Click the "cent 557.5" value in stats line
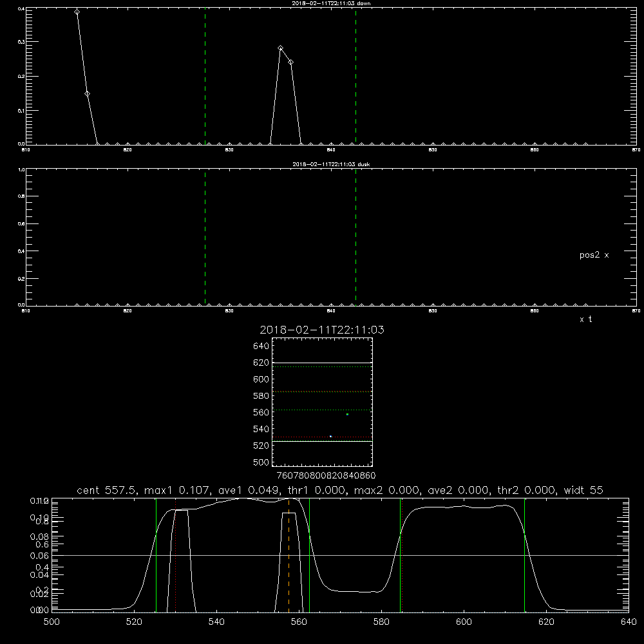The image size is (644, 644). pyautogui.click(x=108, y=490)
